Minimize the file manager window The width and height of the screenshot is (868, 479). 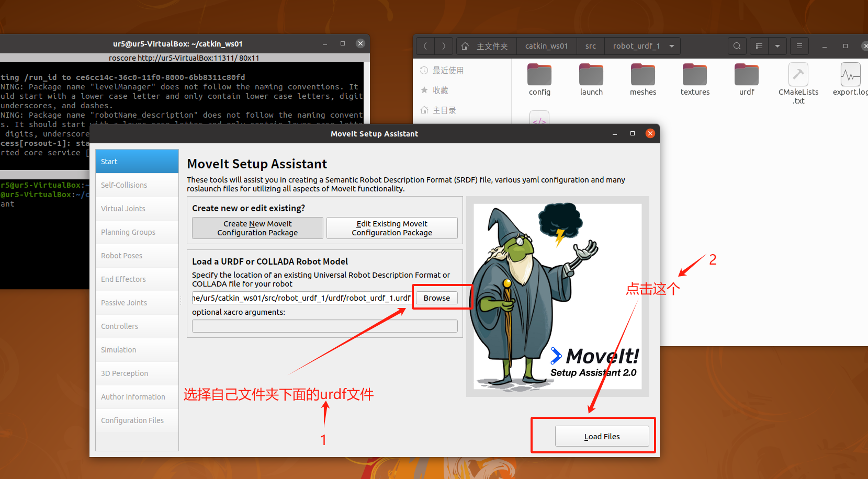[x=825, y=46]
